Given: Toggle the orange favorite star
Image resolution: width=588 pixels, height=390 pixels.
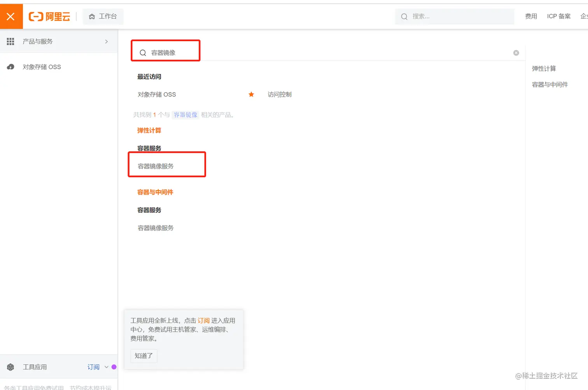Looking at the screenshot, I should click(x=251, y=94).
